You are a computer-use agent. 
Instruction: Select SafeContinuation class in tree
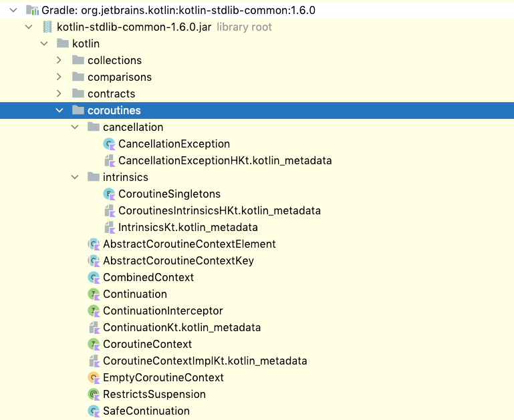point(146,411)
